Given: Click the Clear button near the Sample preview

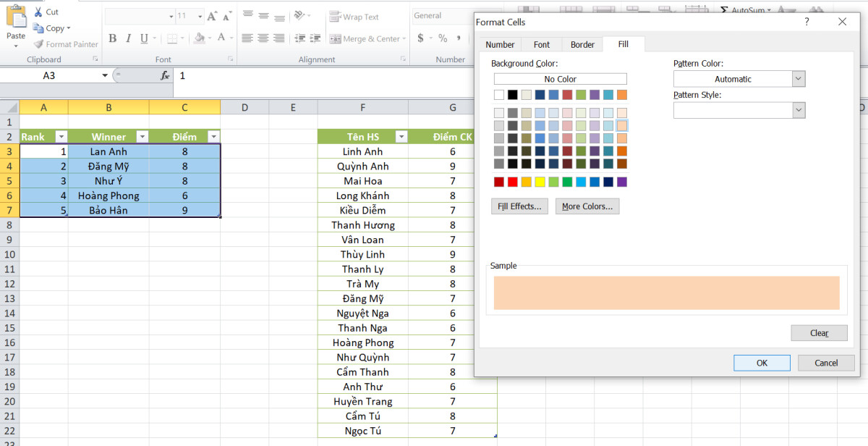Looking at the screenshot, I should (819, 332).
